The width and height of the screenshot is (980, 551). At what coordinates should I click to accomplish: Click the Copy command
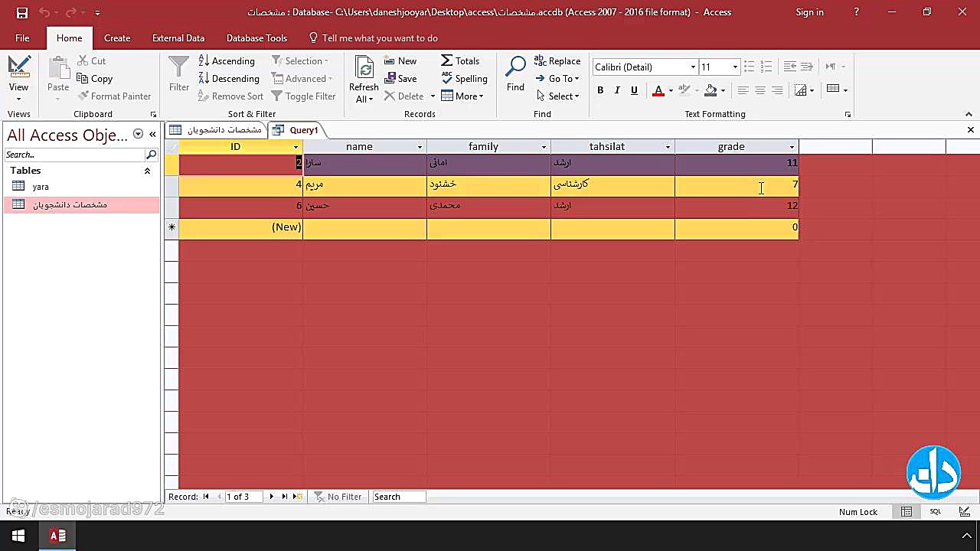[x=95, y=79]
